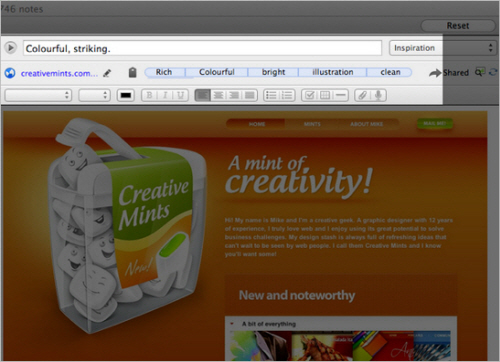Align text right
This screenshot has width=500, height=362.
click(234, 96)
